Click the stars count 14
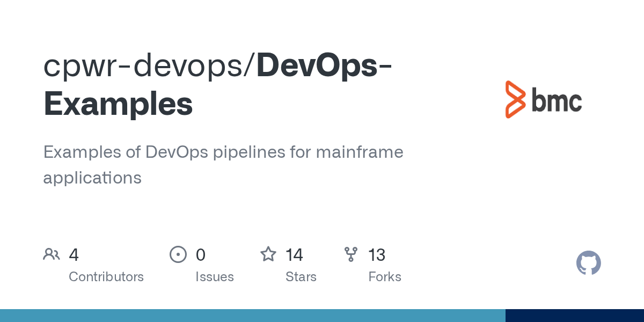Screen dimensions: 644x322 (x=295, y=255)
